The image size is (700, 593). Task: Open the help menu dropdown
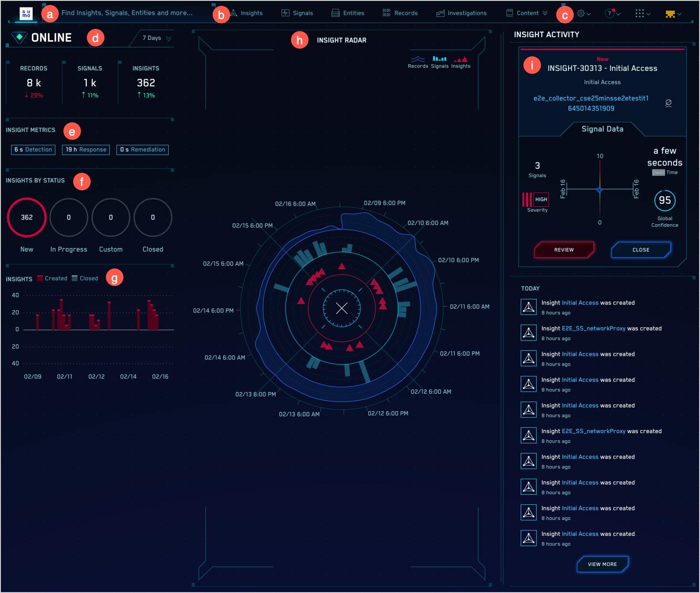click(612, 14)
